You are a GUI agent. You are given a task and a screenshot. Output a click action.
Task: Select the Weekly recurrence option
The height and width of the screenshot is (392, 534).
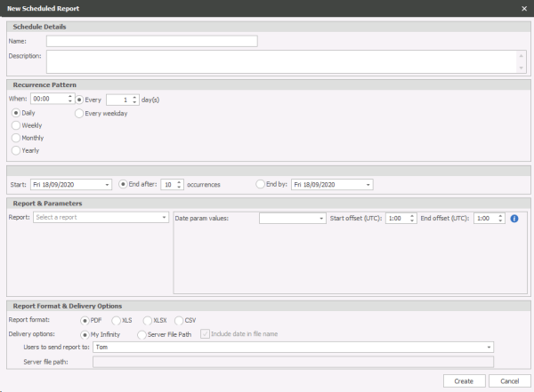pos(15,126)
